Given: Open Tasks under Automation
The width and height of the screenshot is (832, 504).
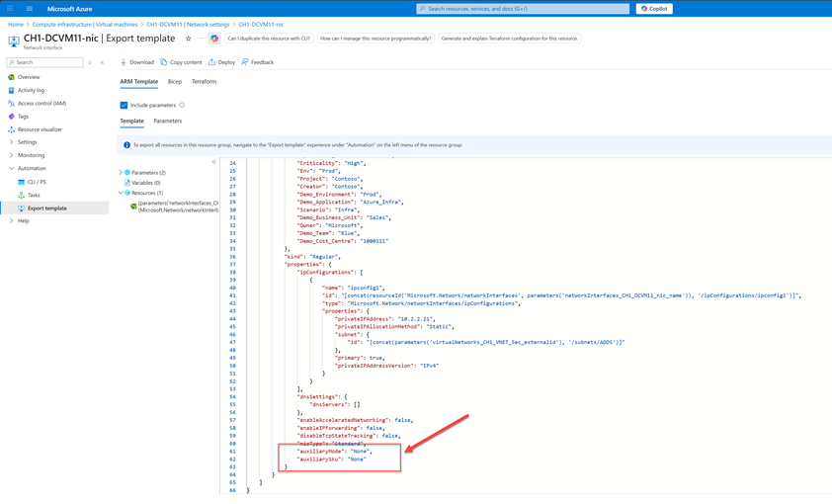Looking at the screenshot, I should 34,196.
